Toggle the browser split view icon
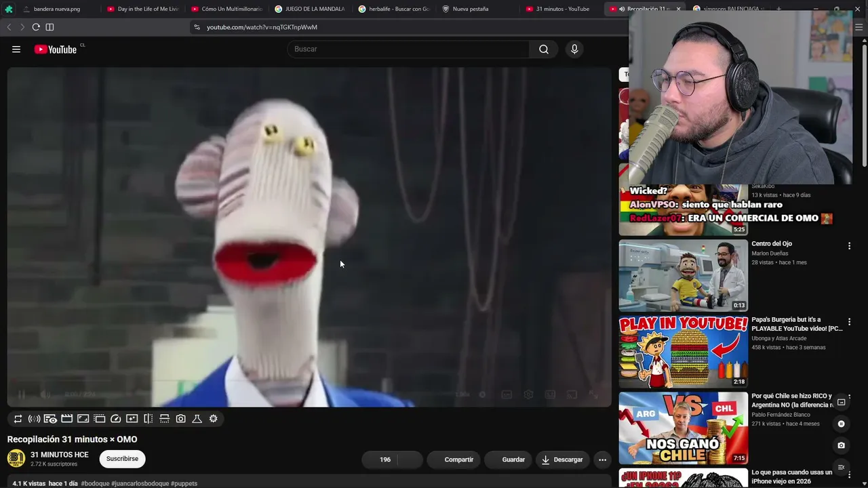Image resolution: width=868 pixels, height=488 pixels. [50, 27]
